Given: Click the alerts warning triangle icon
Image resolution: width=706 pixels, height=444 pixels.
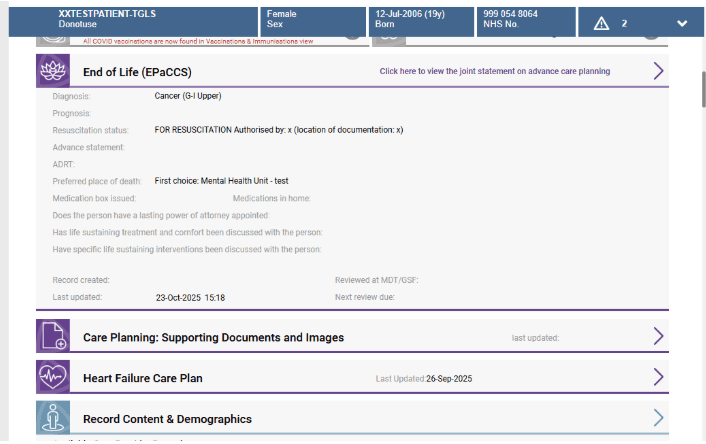Looking at the screenshot, I should pyautogui.click(x=601, y=23).
